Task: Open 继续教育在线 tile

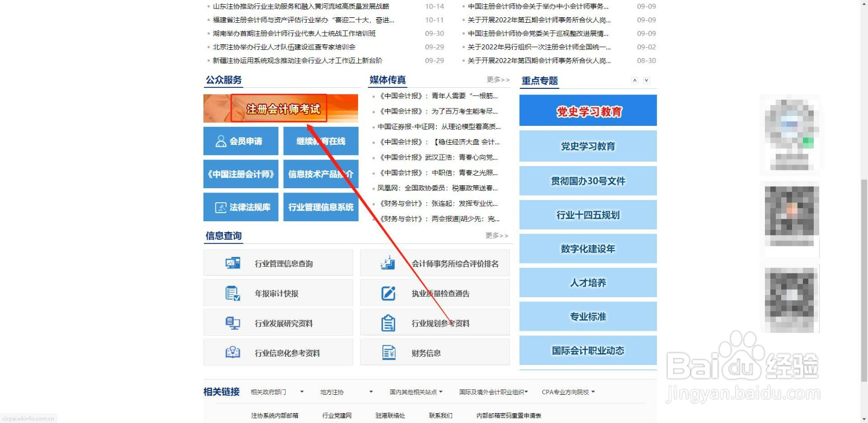Action: point(321,141)
